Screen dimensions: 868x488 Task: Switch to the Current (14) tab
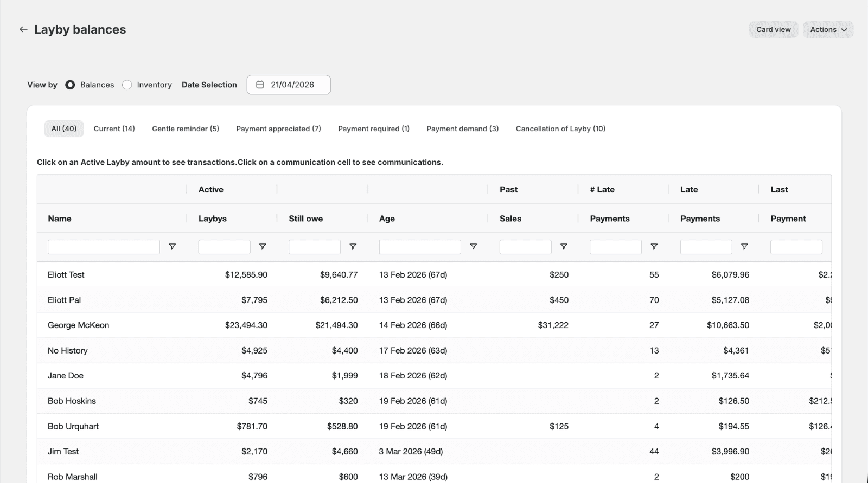(114, 129)
